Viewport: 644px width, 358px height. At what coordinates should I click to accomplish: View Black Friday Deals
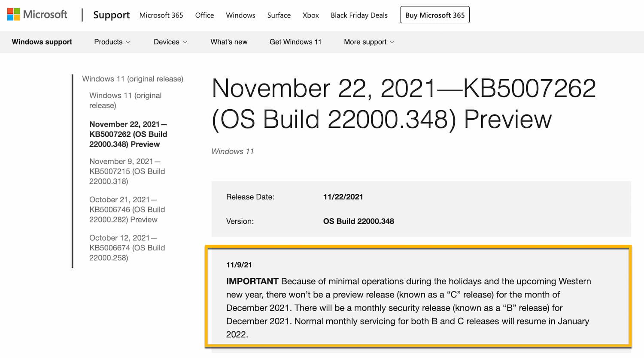(359, 15)
